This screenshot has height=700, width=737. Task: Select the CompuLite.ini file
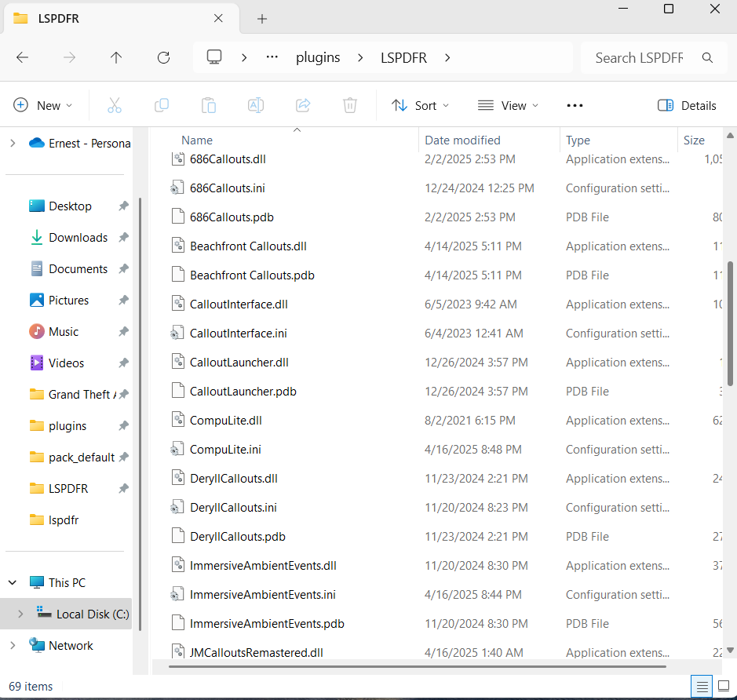(x=225, y=450)
